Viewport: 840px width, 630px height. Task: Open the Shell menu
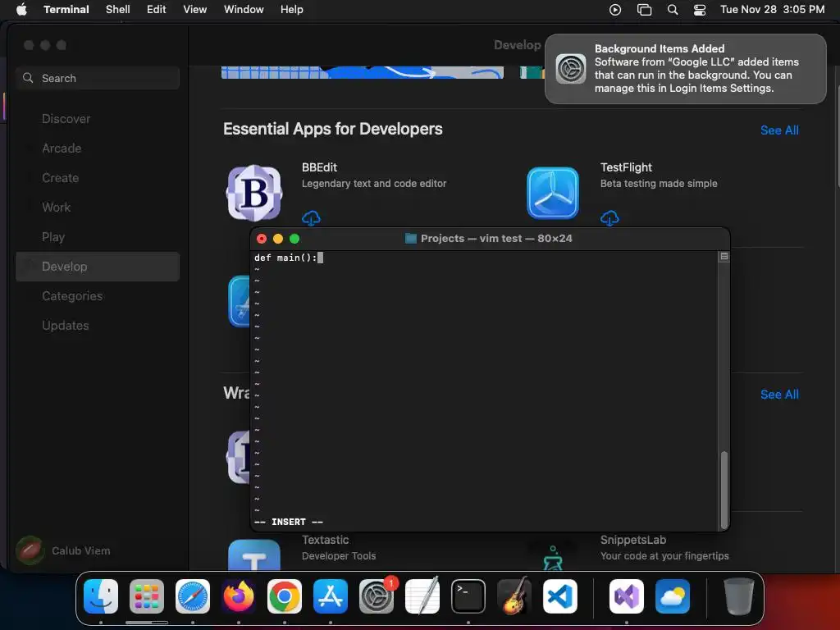[118, 10]
